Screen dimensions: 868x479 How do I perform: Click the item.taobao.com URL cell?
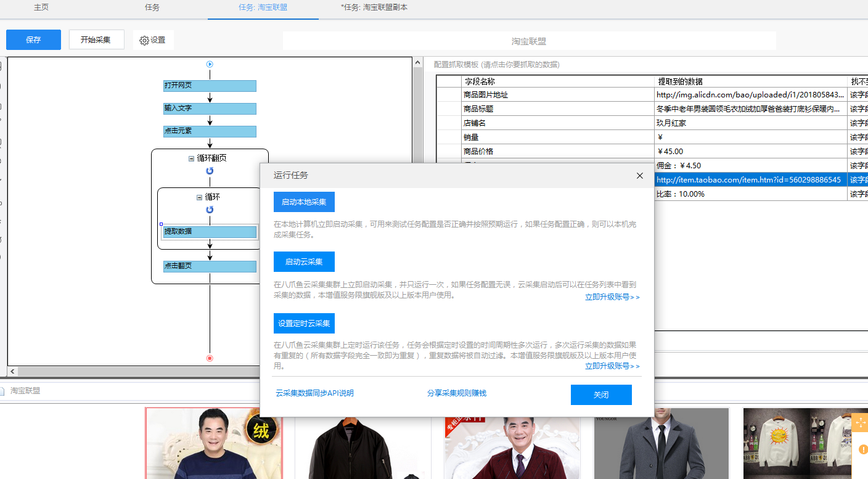coord(750,180)
